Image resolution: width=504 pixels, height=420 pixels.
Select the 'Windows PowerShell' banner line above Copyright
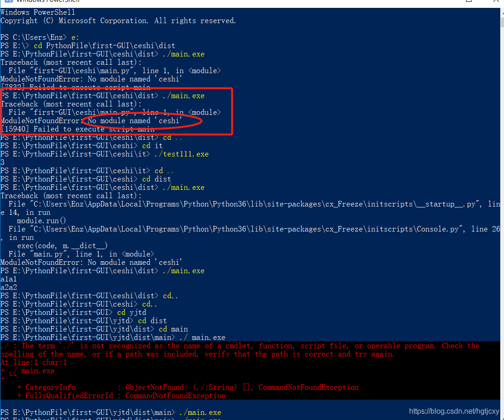(37, 12)
